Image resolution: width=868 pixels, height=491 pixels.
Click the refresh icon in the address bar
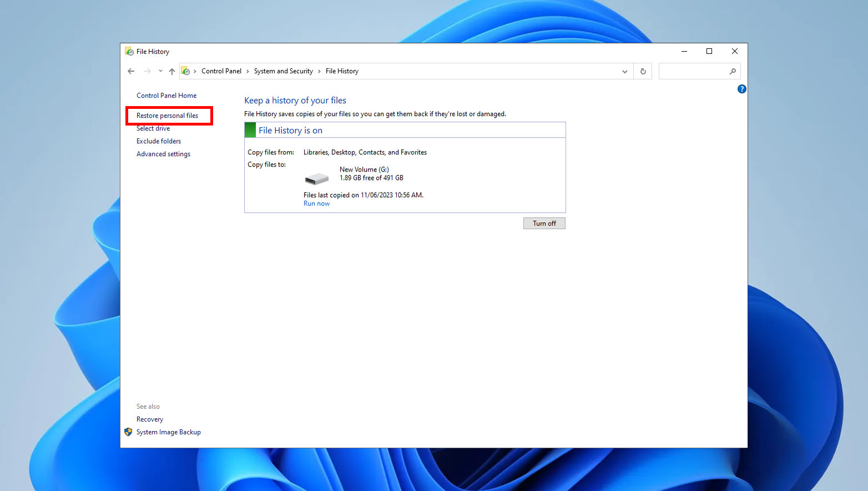pyautogui.click(x=643, y=71)
